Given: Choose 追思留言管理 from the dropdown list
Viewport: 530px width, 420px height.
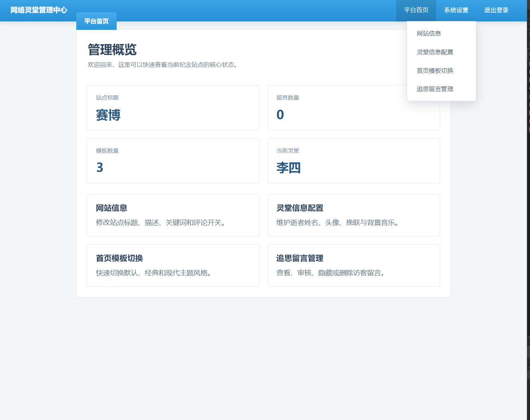Looking at the screenshot, I should pos(435,89).
